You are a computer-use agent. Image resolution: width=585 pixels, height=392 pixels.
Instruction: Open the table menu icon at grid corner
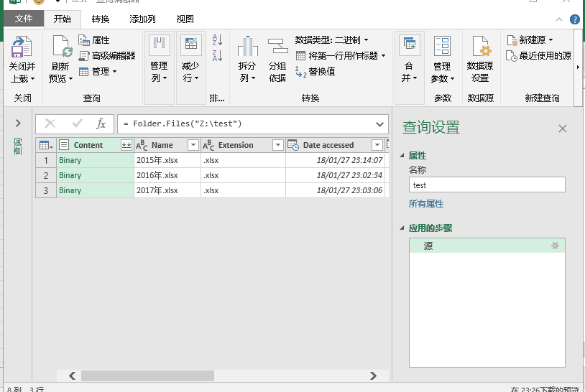click(46, 145)
